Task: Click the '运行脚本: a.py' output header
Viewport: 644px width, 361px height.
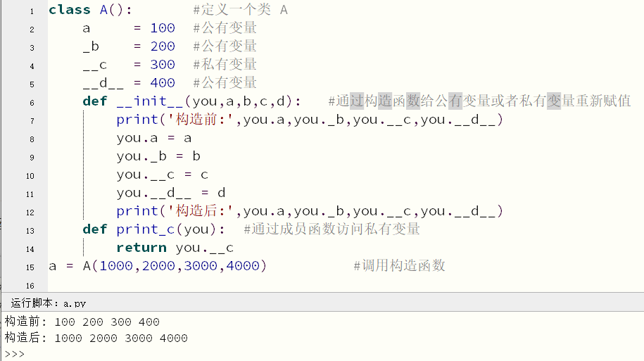Action: pyautogui.click(x=48, y=303)
